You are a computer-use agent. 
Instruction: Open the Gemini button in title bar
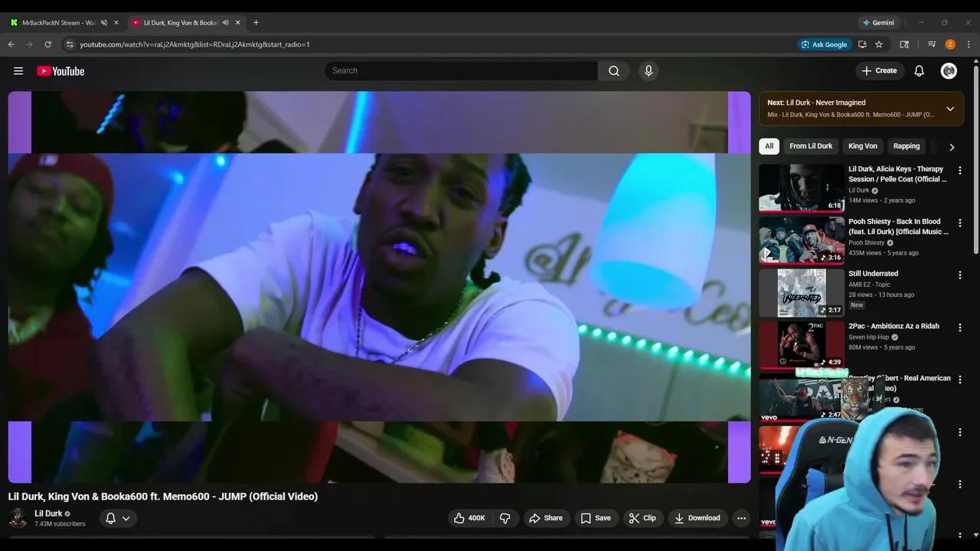(878, 23)
